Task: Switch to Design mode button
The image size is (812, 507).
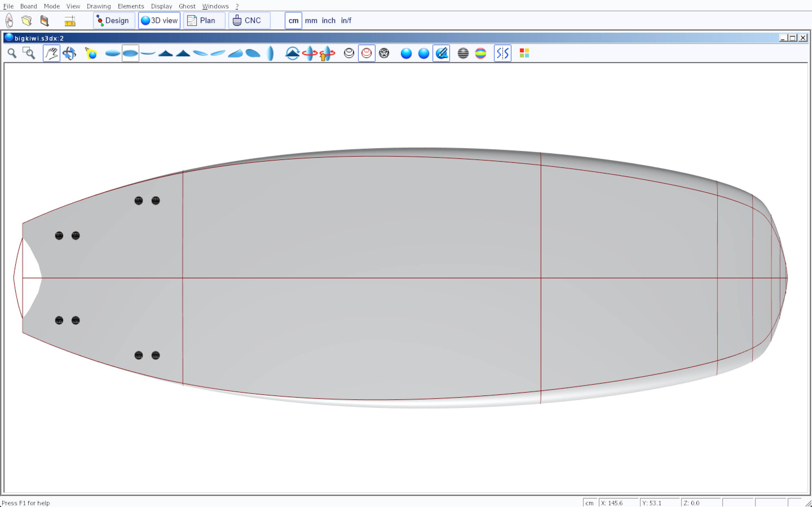Action: point(114,21)
